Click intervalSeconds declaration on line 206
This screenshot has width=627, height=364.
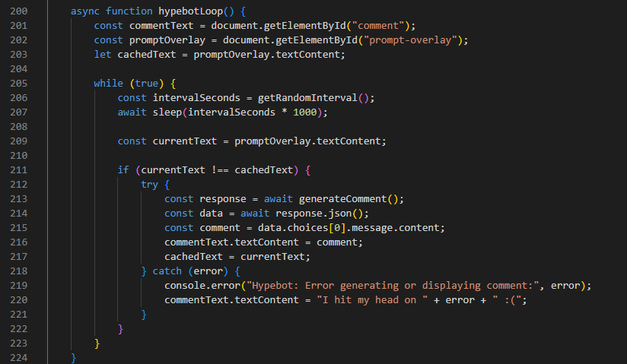(196, 98)
